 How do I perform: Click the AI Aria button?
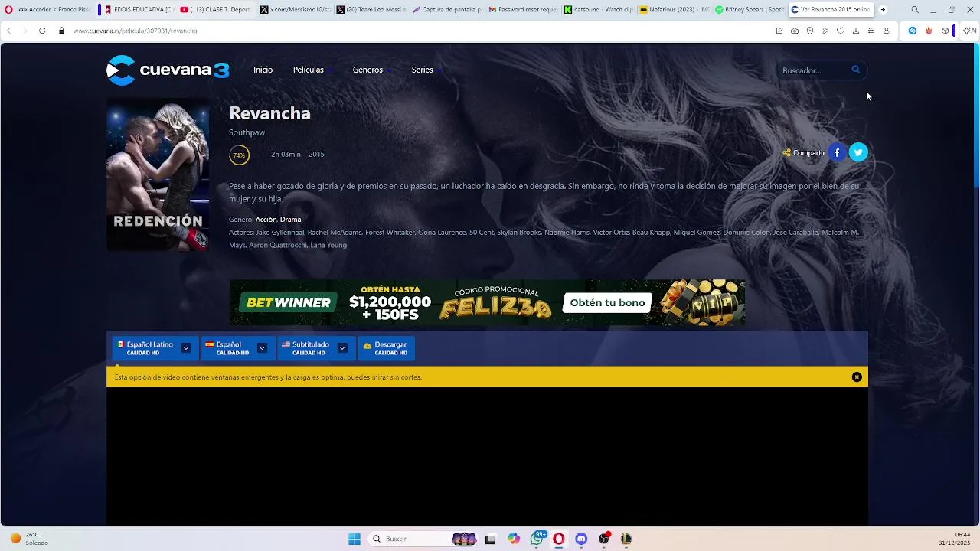[969, 31]
